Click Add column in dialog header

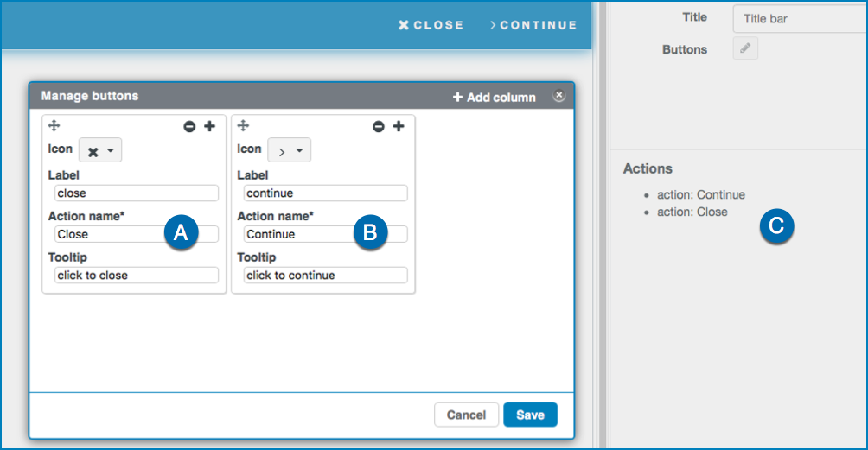[495, 98]
